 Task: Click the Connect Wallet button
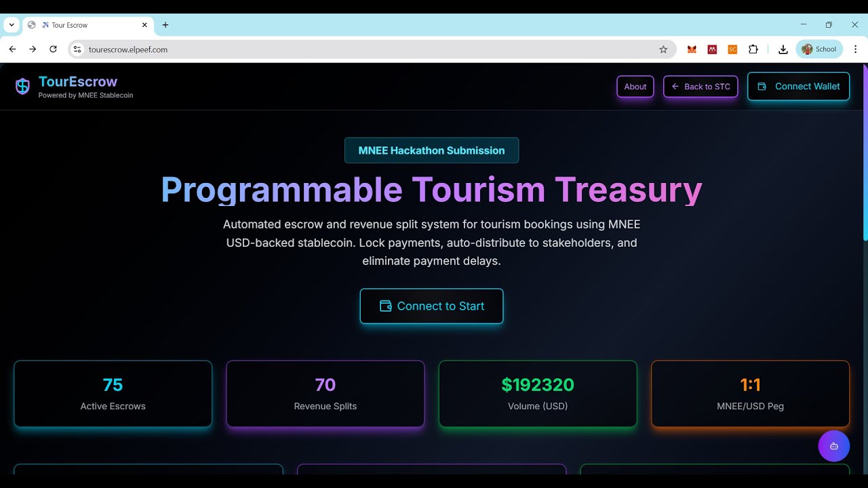(798, 86)
